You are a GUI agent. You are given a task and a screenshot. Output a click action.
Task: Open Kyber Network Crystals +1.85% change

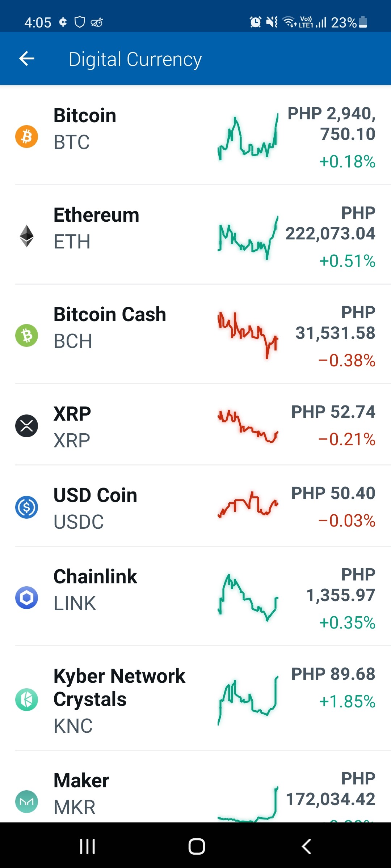pyautogui.click(x=347, y=702)
